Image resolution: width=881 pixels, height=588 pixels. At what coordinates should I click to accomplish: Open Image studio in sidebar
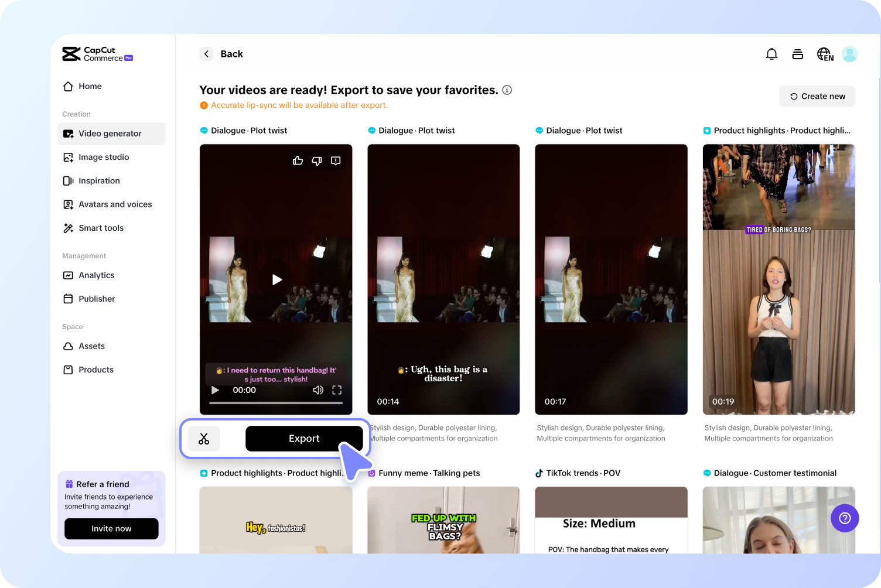pyautogui.click(x=111, y=157)
